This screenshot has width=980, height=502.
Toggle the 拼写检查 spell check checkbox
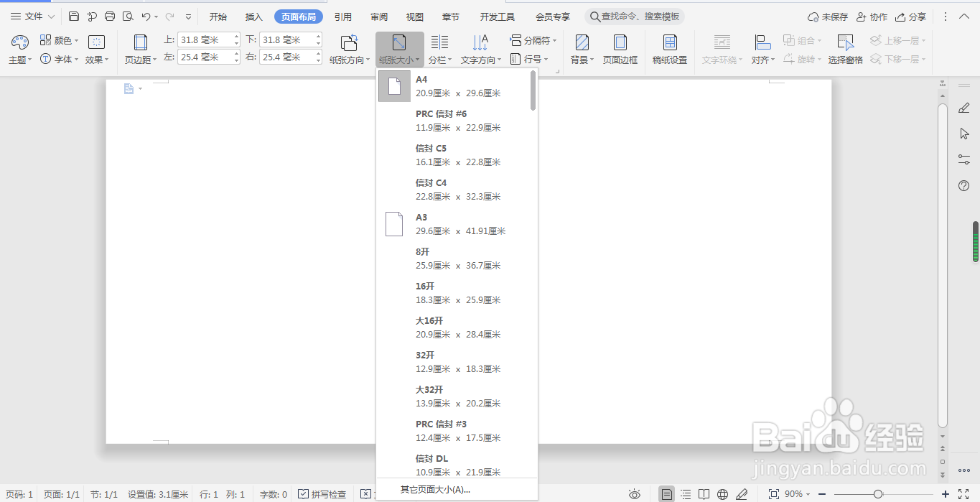(304, 494)
